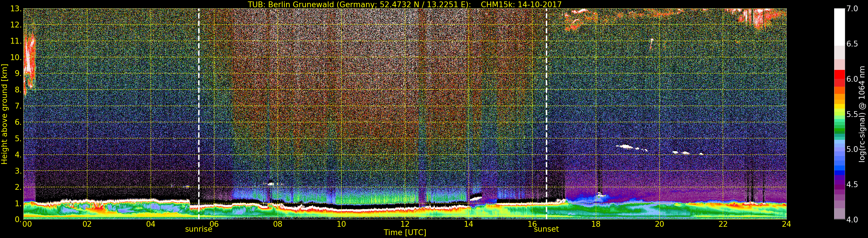Select height axis tick '0.'
This screenshot has width=868, height=238.
click(x=18, y=219)
